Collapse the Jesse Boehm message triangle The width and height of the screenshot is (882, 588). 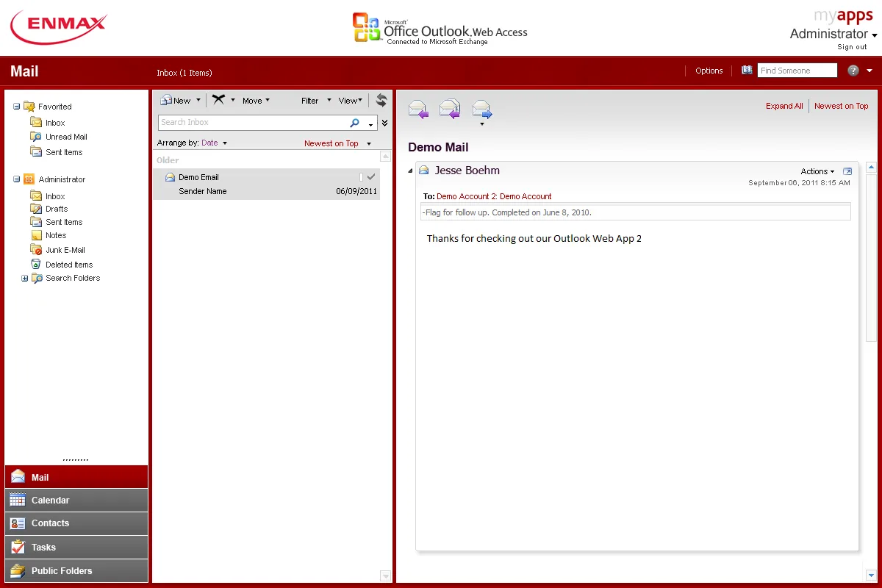(410, 171)
